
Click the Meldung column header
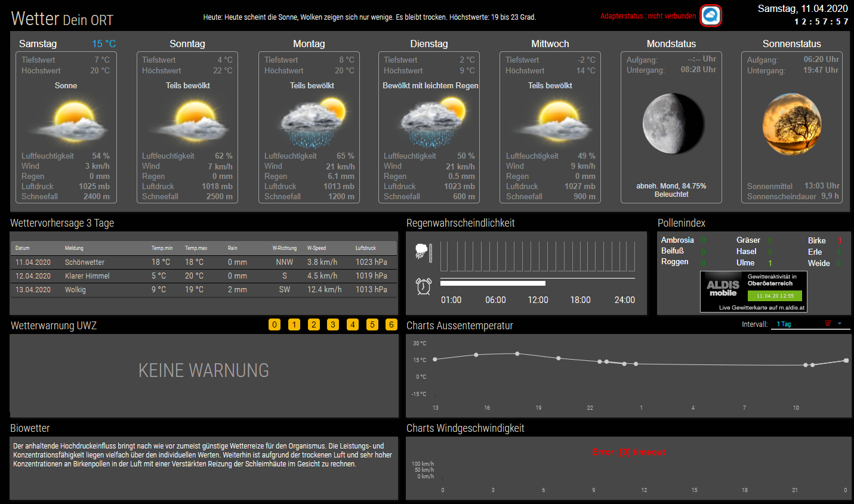(x=74, y=248)
